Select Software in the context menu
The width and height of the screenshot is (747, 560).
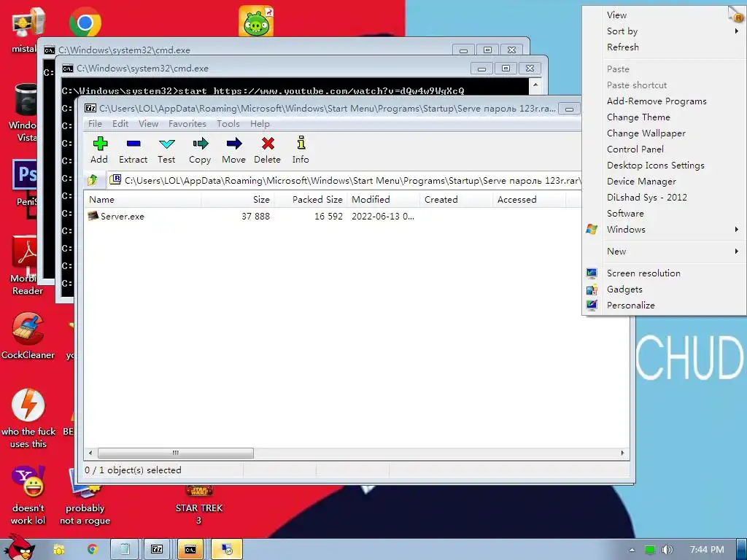click(664, 214)
